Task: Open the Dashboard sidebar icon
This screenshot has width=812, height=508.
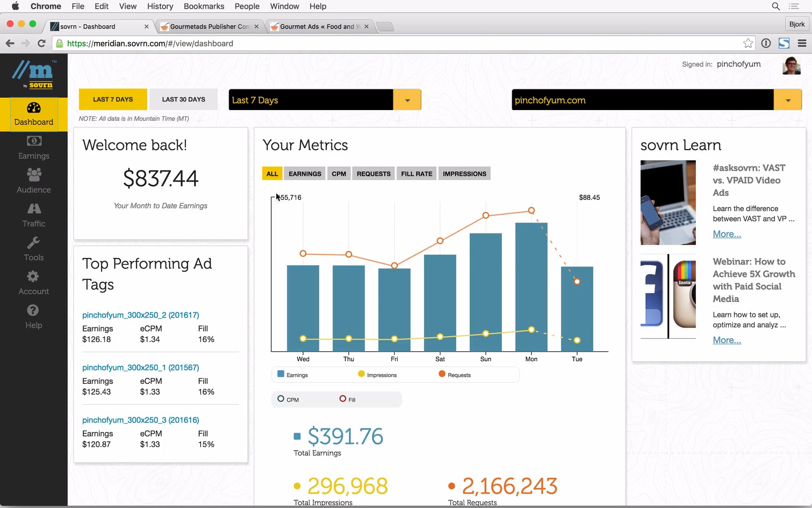Action: pos(34,114)
